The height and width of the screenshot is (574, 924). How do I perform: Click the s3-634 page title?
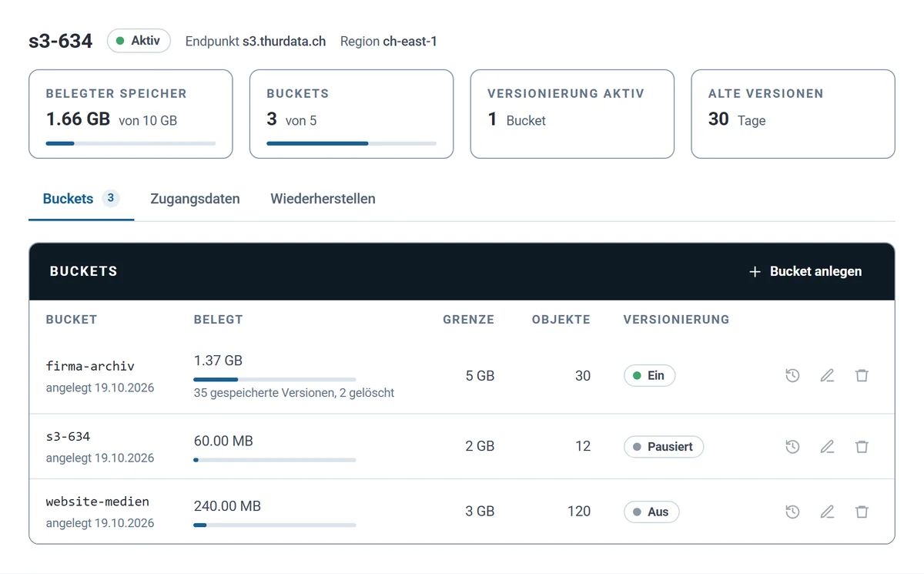coord(61,41)
